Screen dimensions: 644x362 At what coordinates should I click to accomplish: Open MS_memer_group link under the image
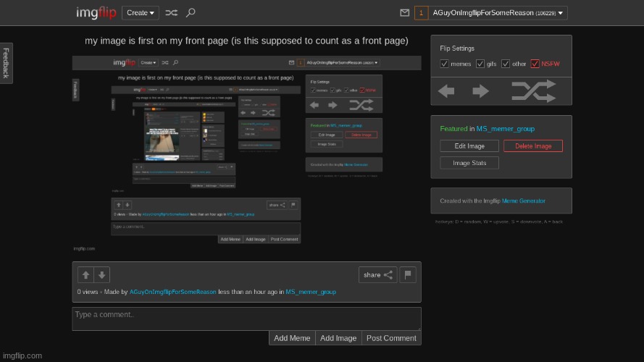(311, 292)
